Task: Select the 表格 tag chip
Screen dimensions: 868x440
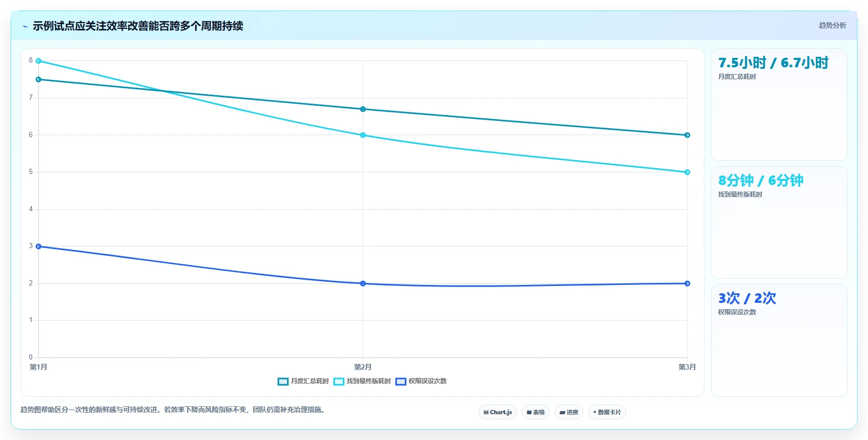Action: [536, 412]
